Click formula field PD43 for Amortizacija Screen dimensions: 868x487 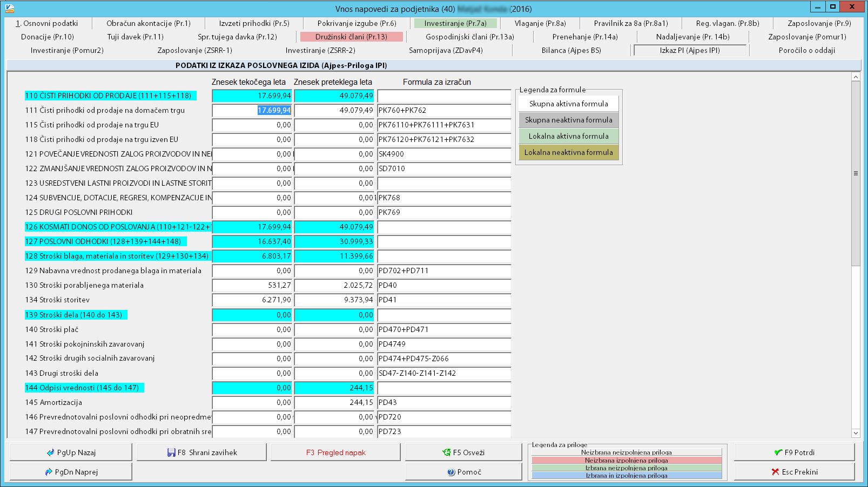point(444,402)
